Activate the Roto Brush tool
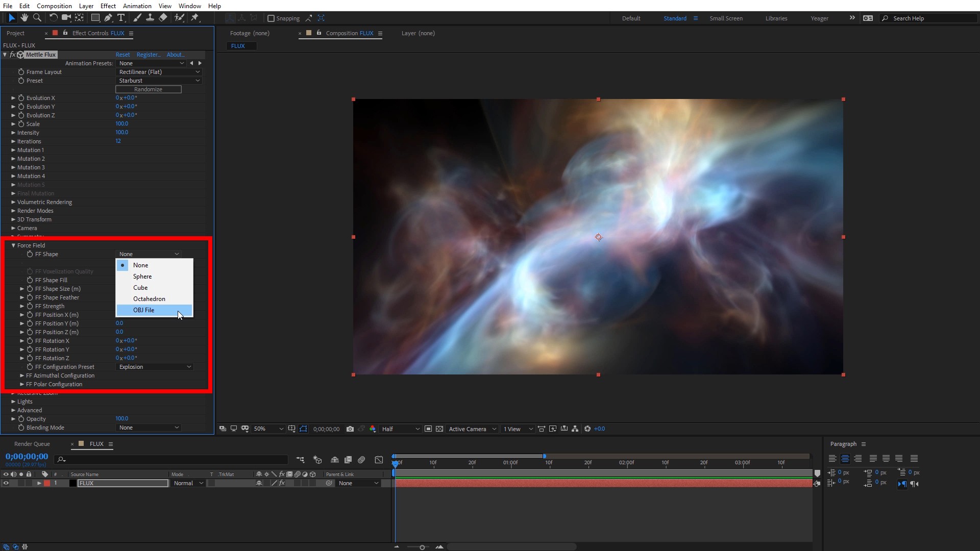Viewport: 980px width, 551px height. [180, 18]
